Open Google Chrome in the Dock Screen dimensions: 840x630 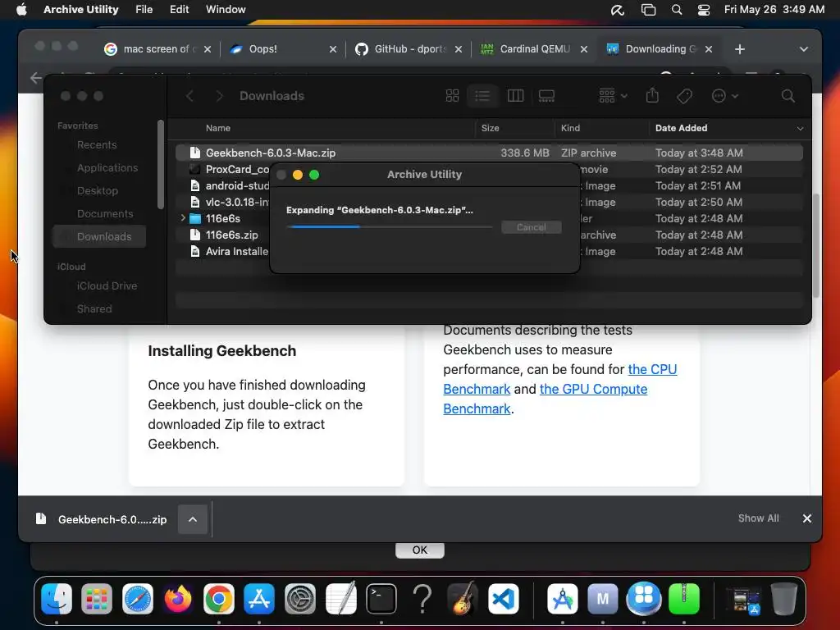point(218,598)
